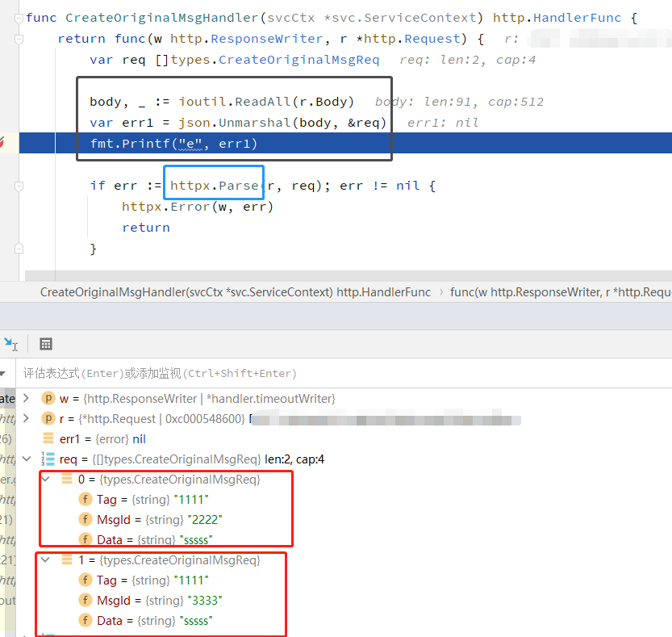This screenshot has height=637, width=672.
Task: Click the array icon beside req variable
Action: [x=49, y=459]
